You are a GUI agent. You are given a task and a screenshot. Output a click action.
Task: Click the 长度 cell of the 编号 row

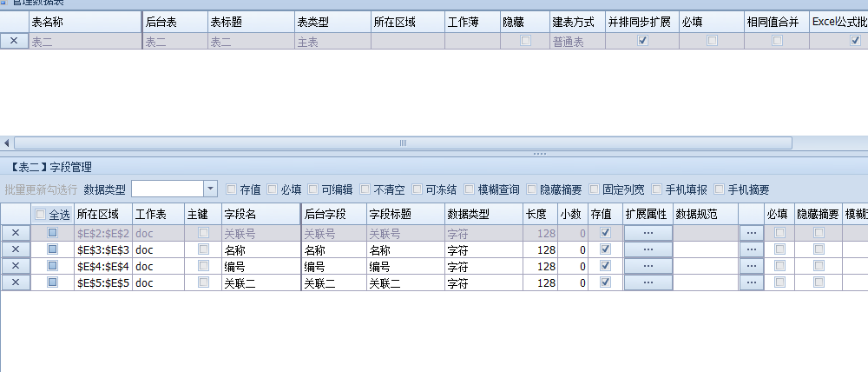[540, 266]
